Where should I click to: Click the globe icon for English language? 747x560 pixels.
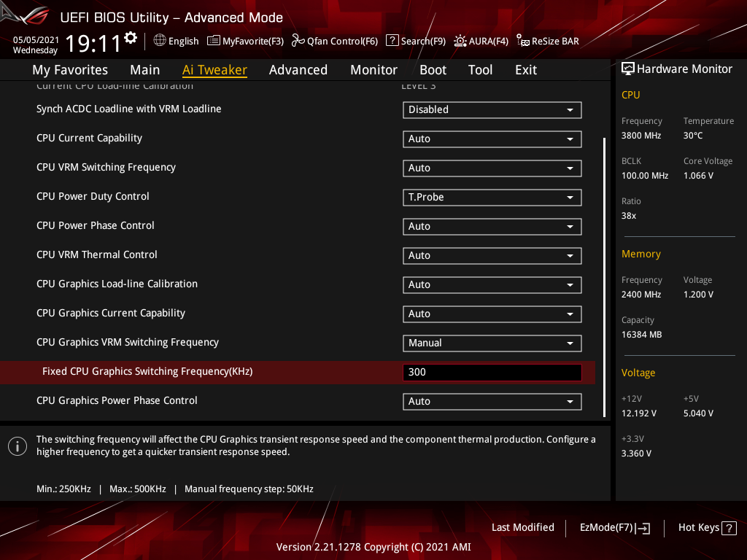click(160, 41)
